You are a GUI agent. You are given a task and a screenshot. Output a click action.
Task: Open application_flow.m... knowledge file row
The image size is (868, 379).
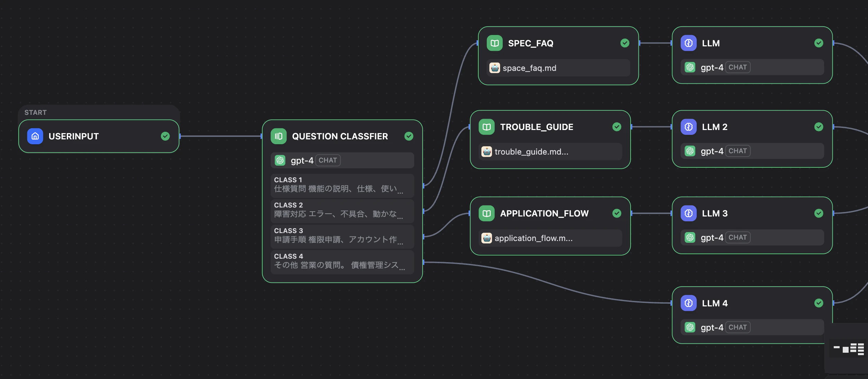click(550, 238)
